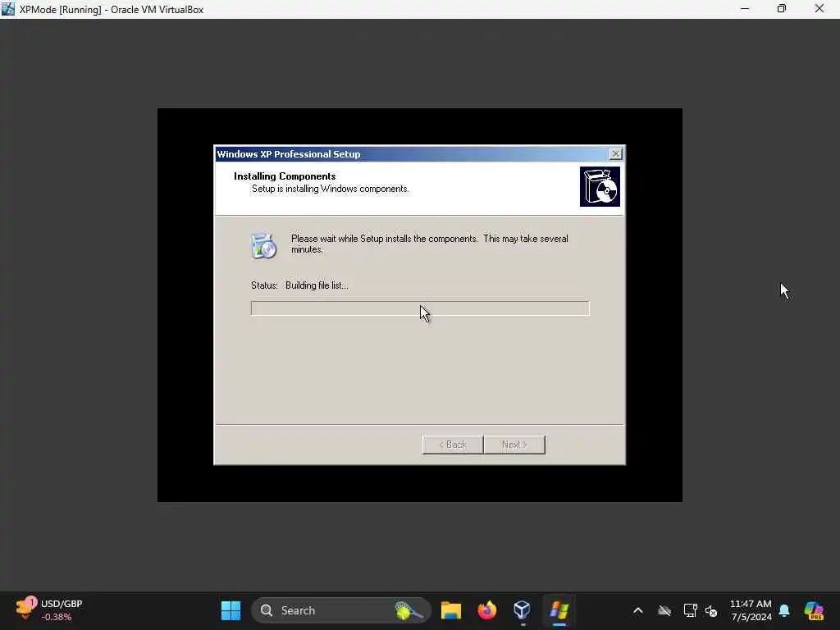Click the disabled Back button
Viewport: 840px width, 630px height.
[453, 445]
